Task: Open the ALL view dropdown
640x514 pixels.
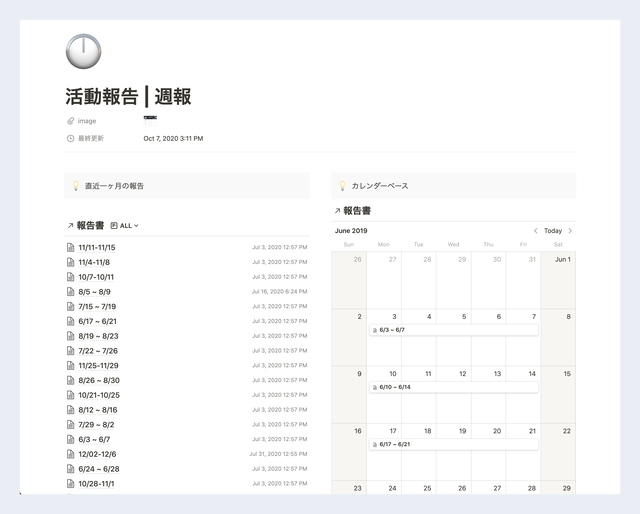Action: click(125, 225)
